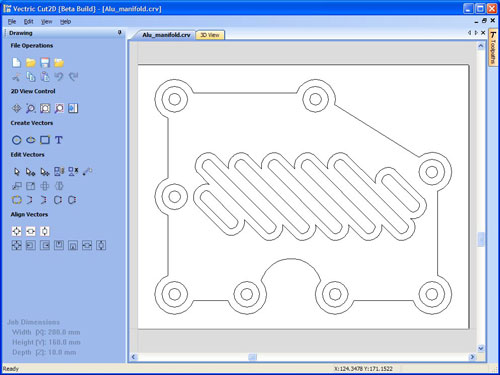Center the selection in material align icon

point(16,231)
